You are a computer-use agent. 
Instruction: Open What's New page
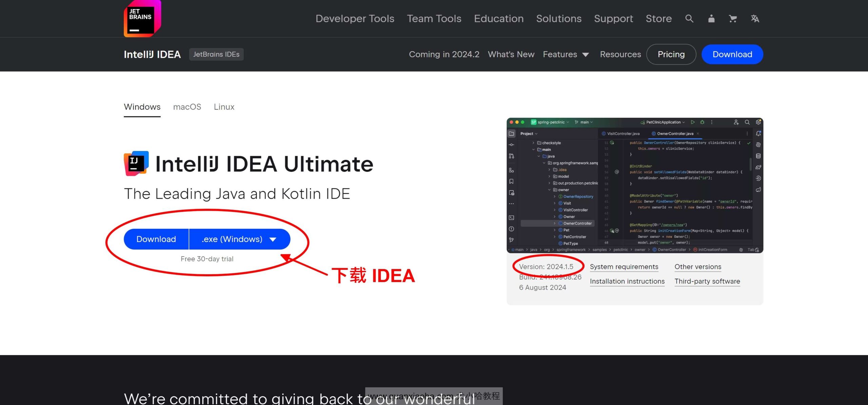(511, 54)
